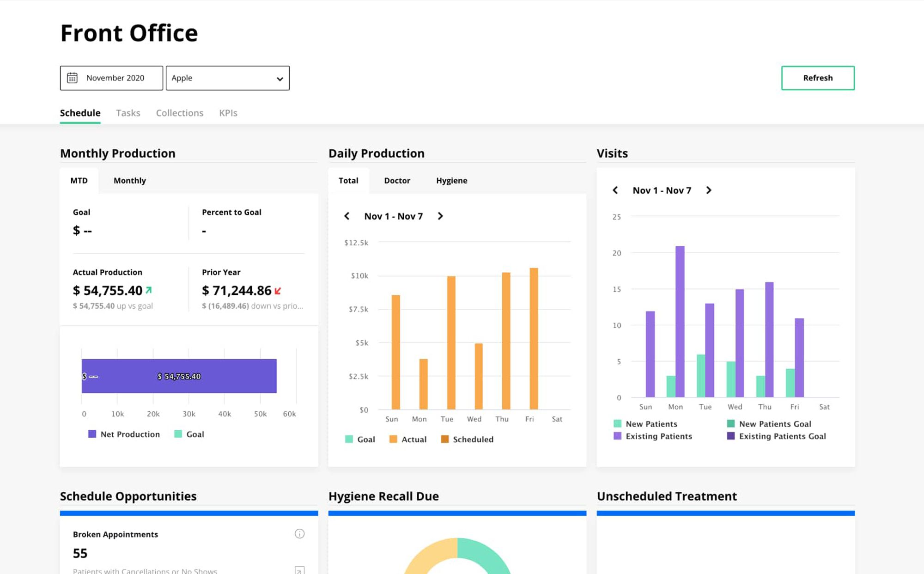Open the Apple practice dropdown
Screen dimensions: 924x574
point(227,78)
